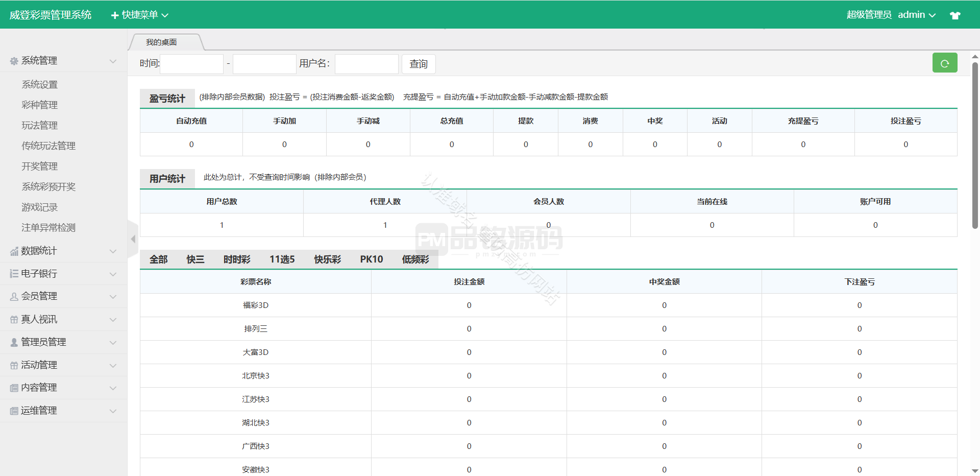Viewport: 980px width, 476px height.
Task: Expand the 真人视讯 menu chevron
Action: (x=113, y=320)
